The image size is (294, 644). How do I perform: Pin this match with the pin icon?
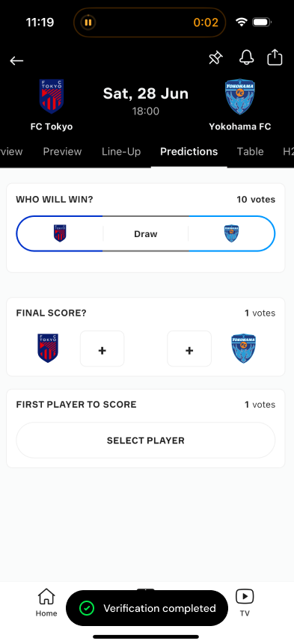tap(215, 58)
